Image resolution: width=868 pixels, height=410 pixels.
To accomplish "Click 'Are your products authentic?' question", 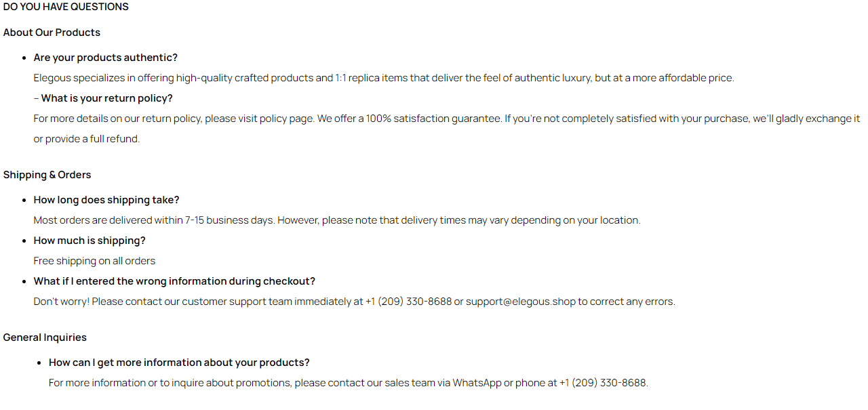I will coord(106,58).
